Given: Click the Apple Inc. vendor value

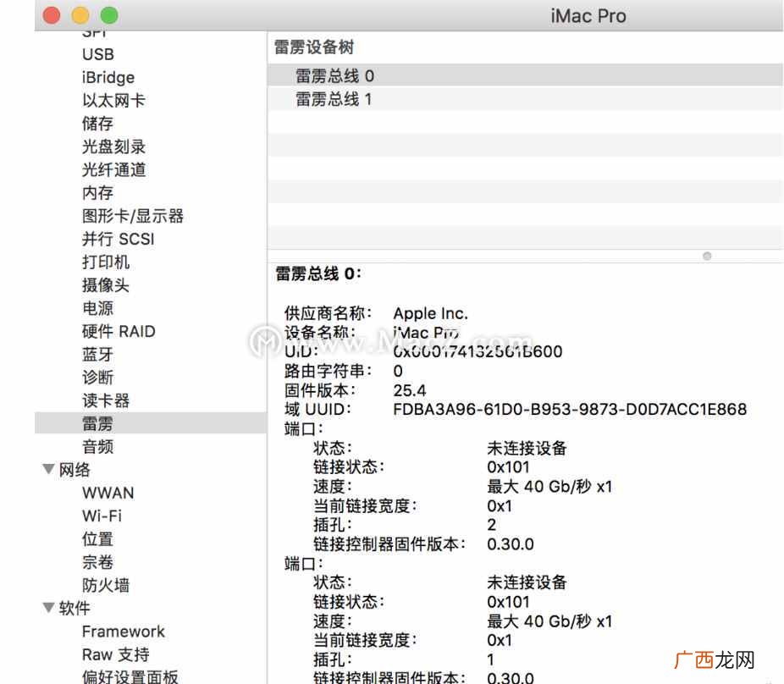Looking at the screenshot, I should [430, 313].
